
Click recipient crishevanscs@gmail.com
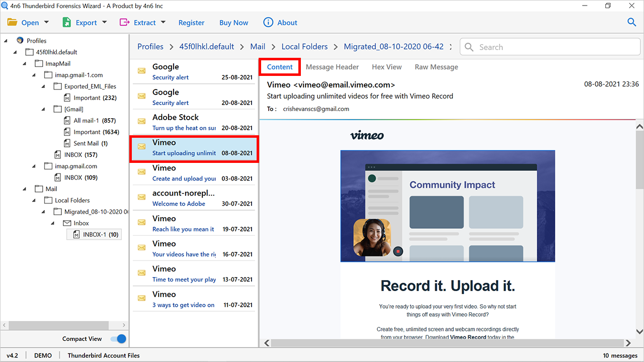coord(316,109)
